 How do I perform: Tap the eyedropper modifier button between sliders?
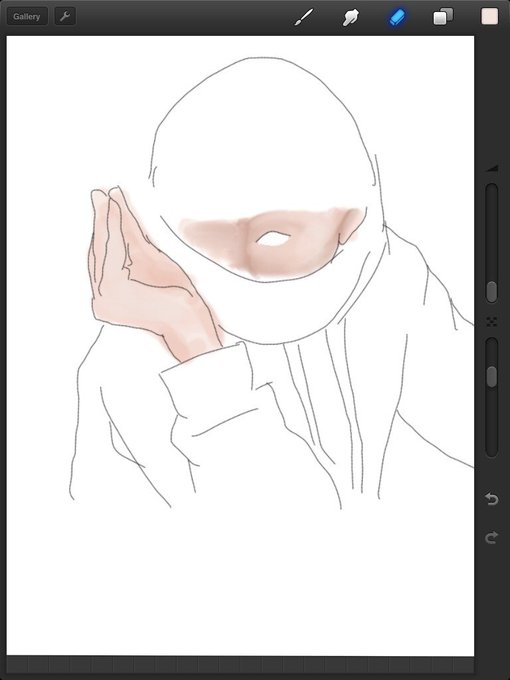(x=491, y=321)
